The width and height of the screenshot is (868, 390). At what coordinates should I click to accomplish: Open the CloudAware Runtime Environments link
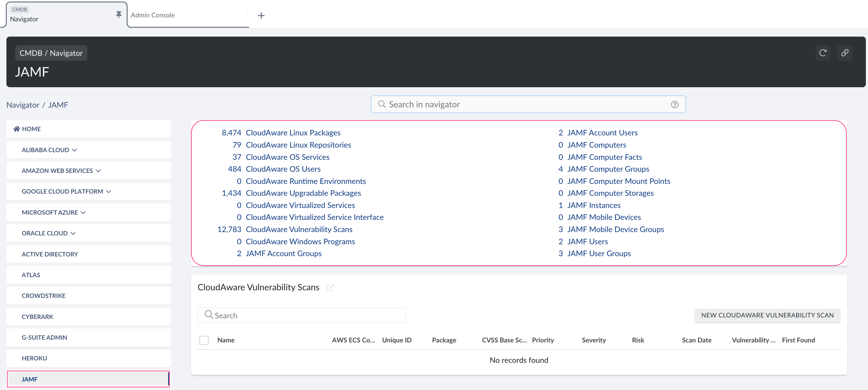[x=306, y=181]
